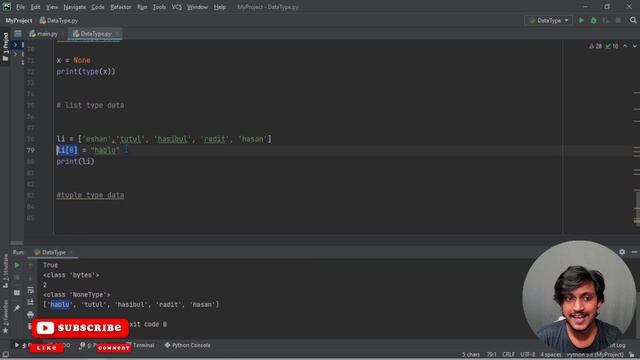Click the Print icon in Run panel
Image resolution: width=640 pixels, height=360 pixels.
[x=30, y=314]
